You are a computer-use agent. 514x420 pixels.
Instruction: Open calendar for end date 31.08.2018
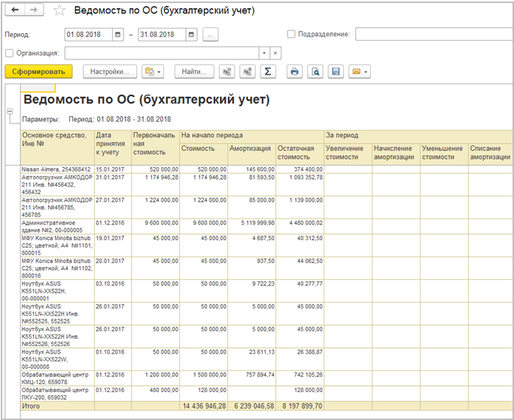190,34
